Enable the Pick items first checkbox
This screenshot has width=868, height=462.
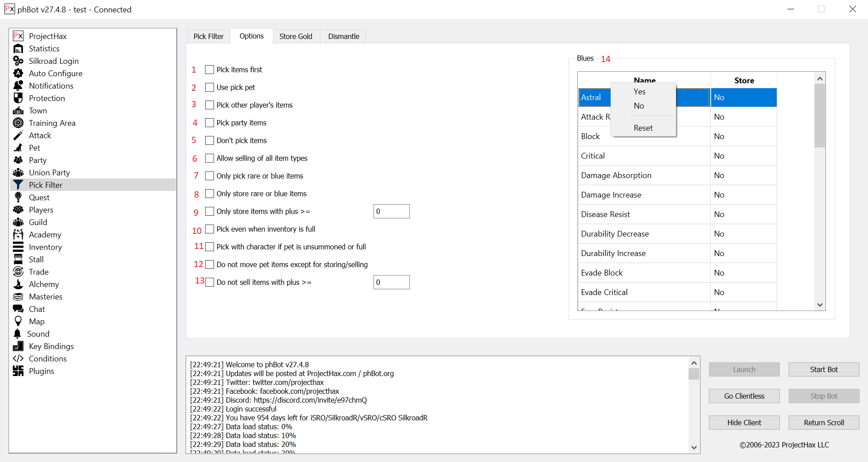point(210,70)
